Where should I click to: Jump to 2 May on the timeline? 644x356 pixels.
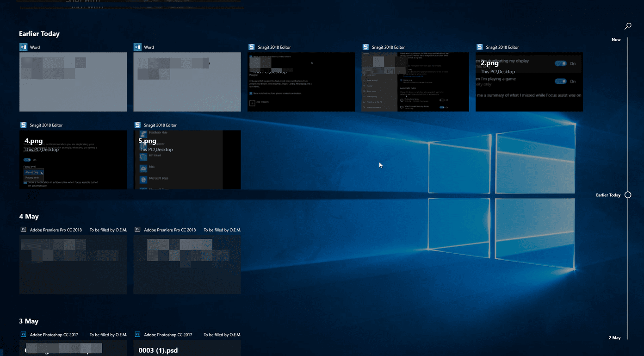click(614, 338)
